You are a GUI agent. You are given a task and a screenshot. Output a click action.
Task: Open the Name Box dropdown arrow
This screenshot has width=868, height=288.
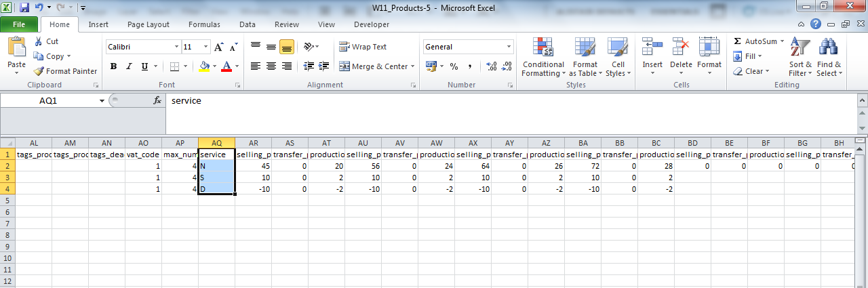click(102, 100)
